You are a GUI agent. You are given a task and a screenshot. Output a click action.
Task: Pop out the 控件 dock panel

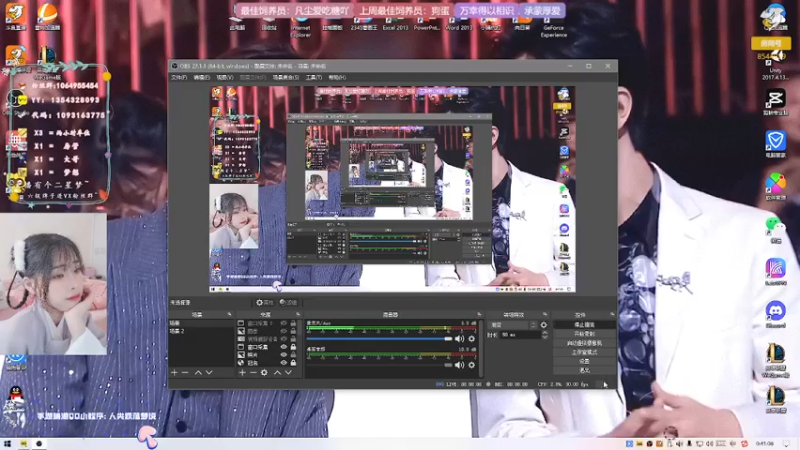point(612,314)
